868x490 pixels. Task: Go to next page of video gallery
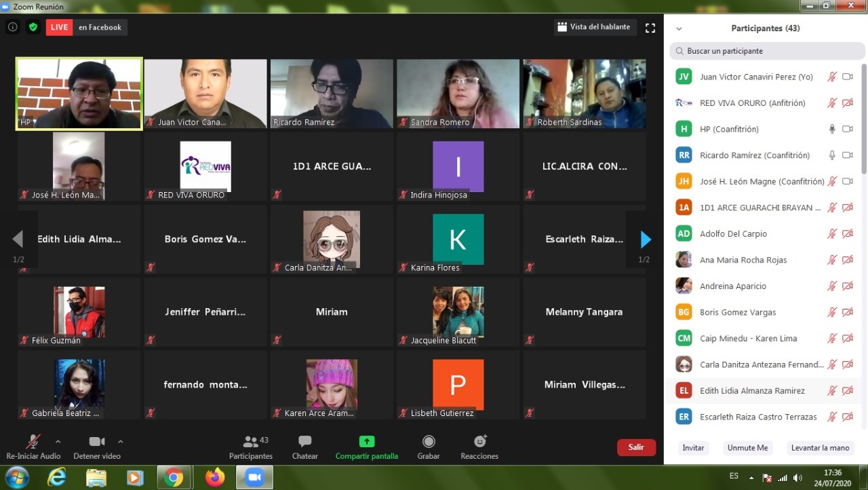(645, 239)
